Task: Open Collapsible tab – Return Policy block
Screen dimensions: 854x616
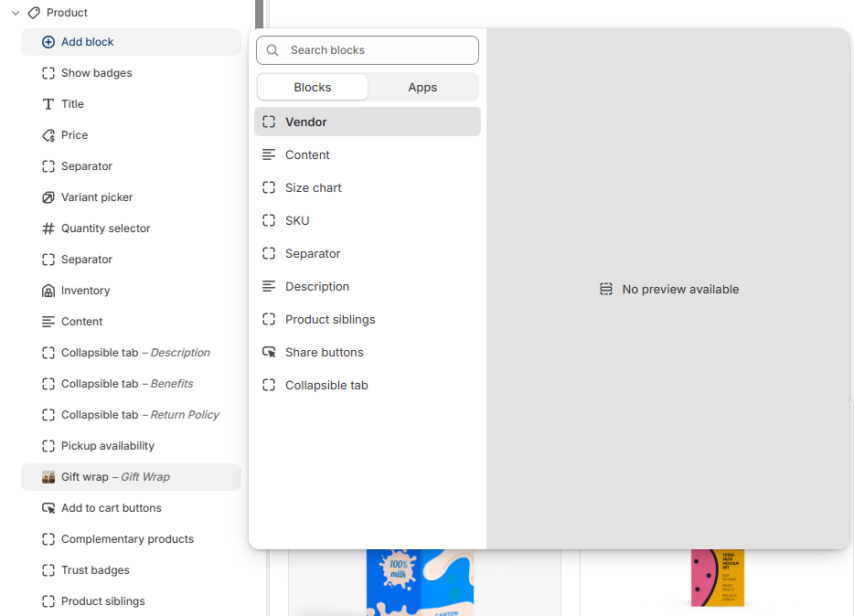Action: (x=132, y=415)
